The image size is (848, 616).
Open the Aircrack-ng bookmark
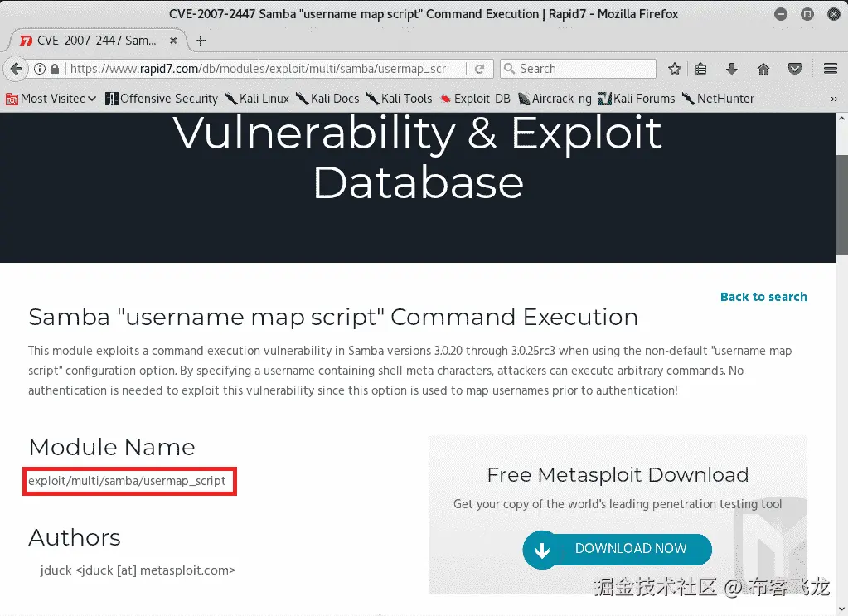[555, 99]
